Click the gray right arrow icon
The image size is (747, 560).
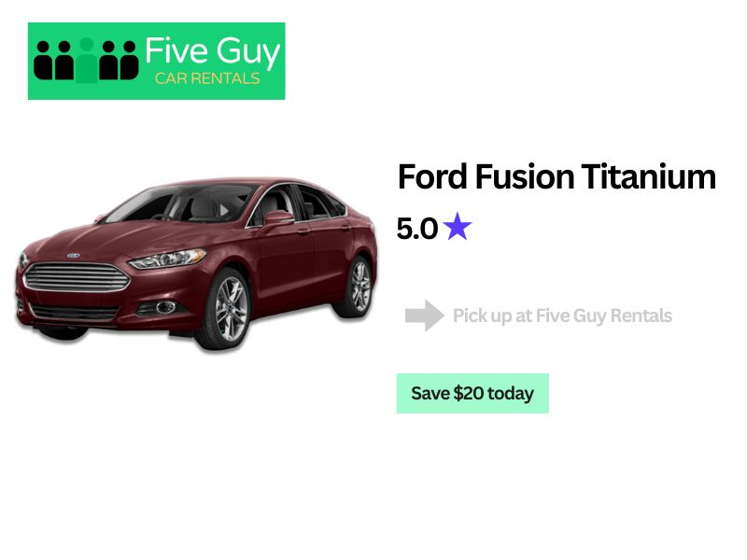(x=425, y=315)
